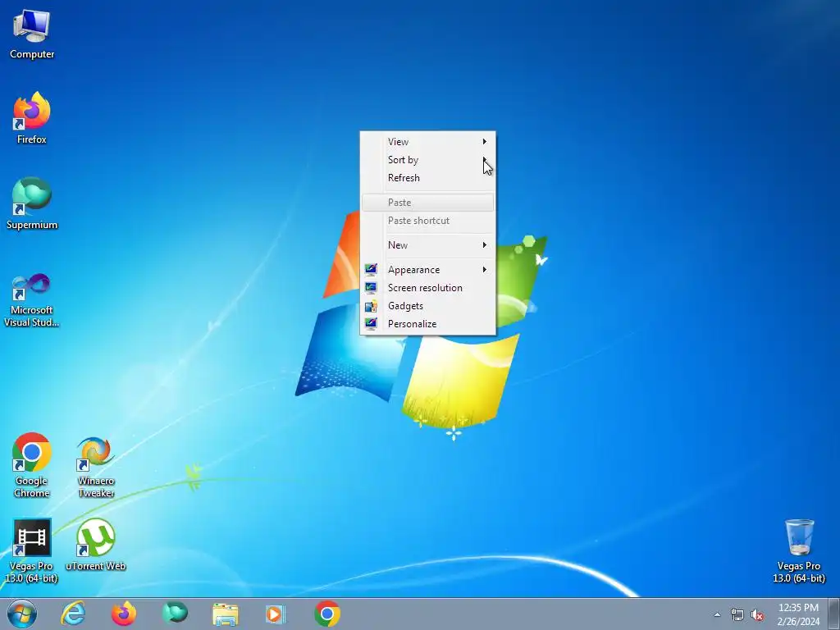Open the Windows Start button
This screenshot has width=840, height=630.
(22, 614)
